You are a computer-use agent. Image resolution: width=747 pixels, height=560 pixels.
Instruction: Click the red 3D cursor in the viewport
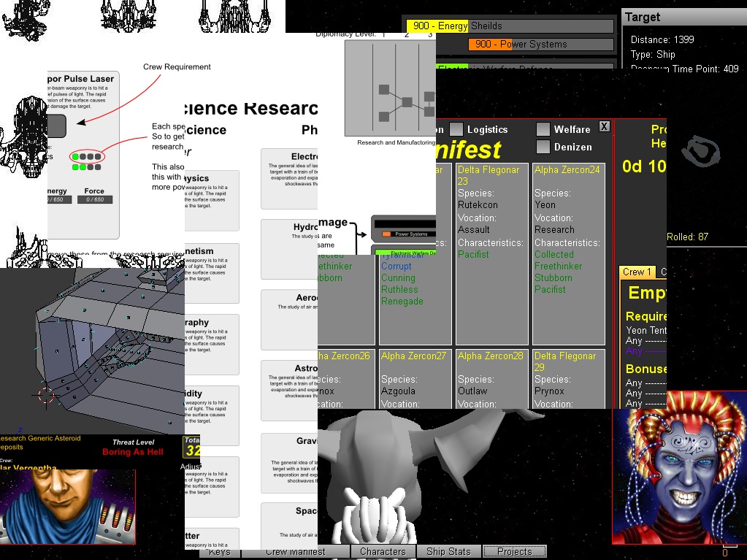[x=46, y=395]
